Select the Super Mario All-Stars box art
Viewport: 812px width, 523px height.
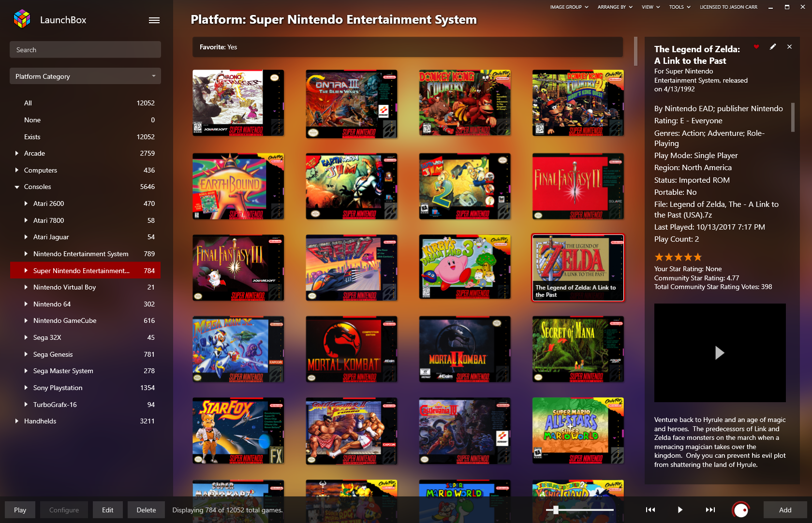578,431
